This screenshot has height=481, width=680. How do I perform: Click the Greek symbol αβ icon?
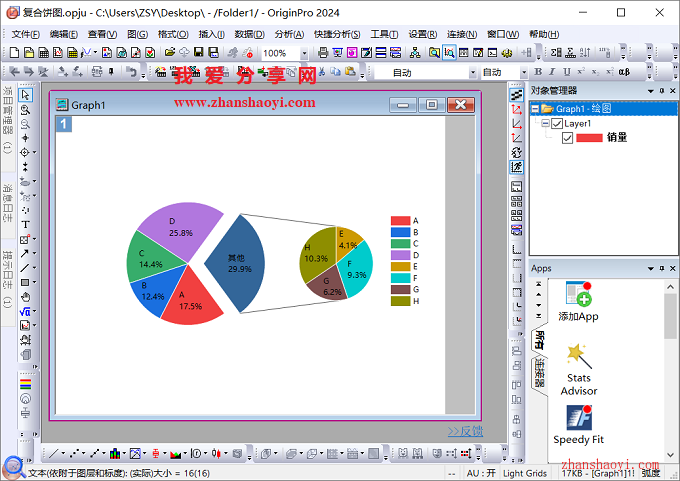(624, 72)
